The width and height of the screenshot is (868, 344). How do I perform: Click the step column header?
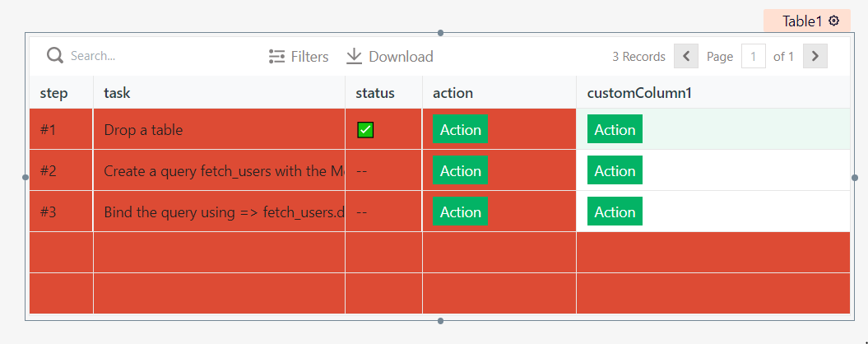click(54, 93)
